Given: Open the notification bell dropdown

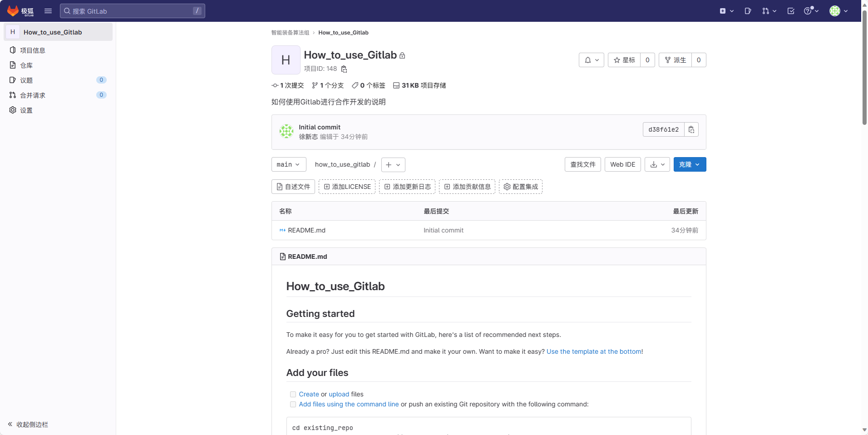Looking at the screenshot, I should (592, 60).
